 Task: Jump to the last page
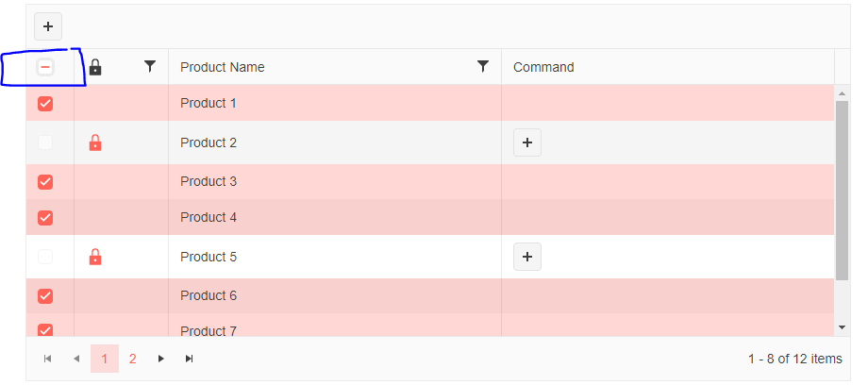point(190,359)
